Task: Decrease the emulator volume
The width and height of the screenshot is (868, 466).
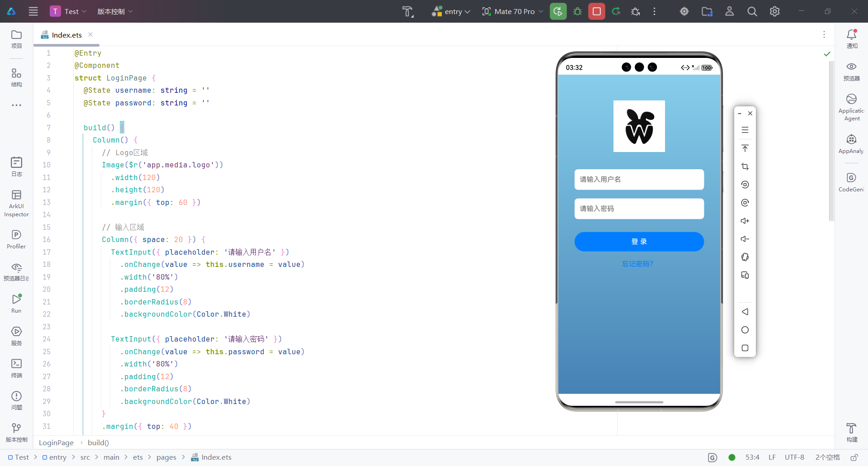Action: click(745, 239)
